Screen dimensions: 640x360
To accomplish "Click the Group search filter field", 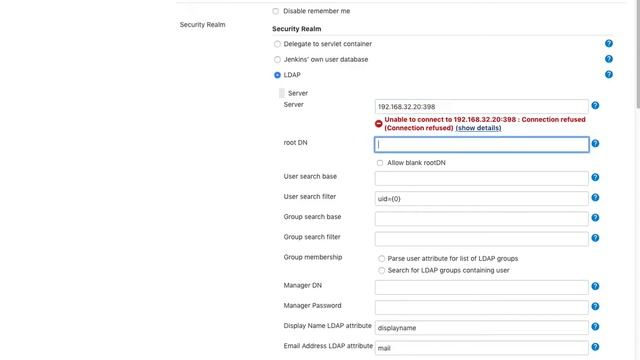I will 481,239.
